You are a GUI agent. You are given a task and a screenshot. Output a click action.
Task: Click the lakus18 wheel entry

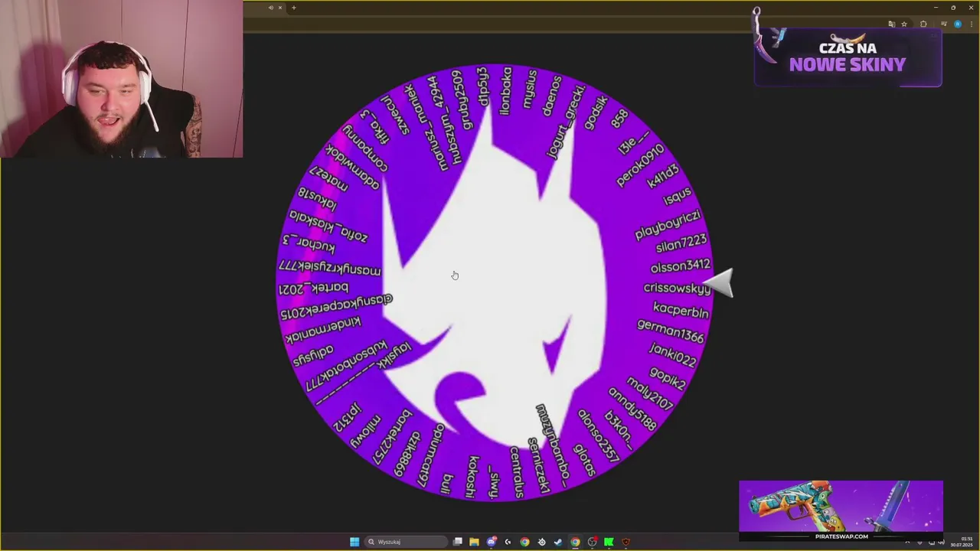317,198
